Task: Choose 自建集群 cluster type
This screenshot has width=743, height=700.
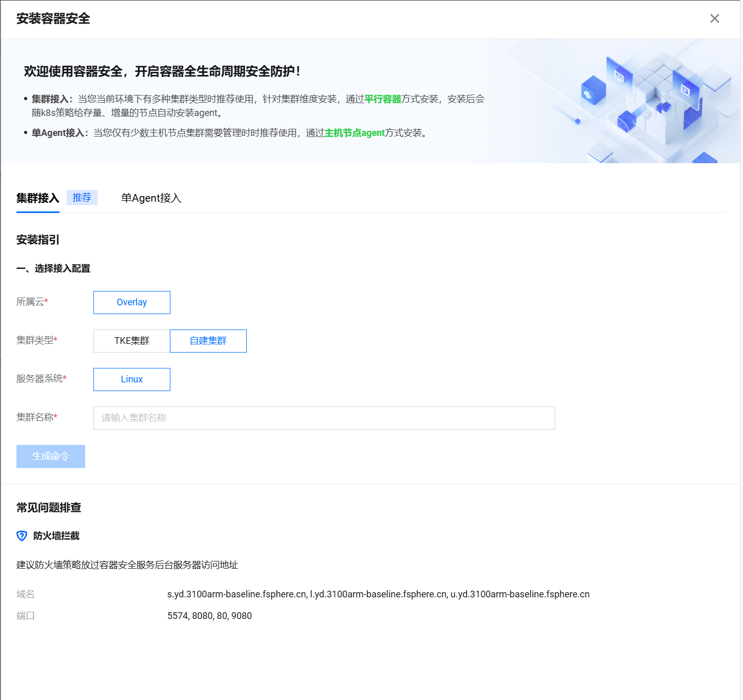Action: 208,341
